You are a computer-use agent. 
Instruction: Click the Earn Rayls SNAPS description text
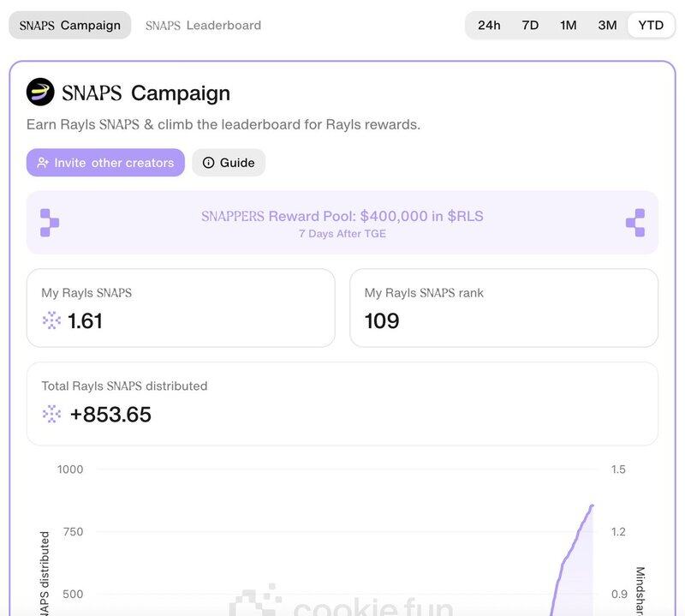223,124
